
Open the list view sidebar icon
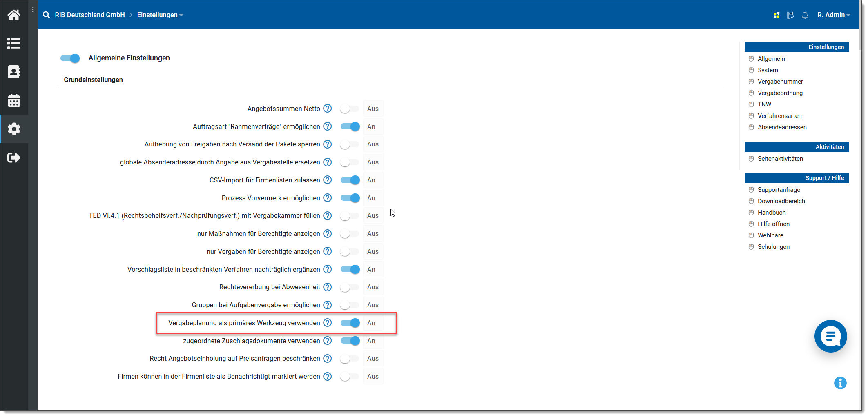(14, 43)
